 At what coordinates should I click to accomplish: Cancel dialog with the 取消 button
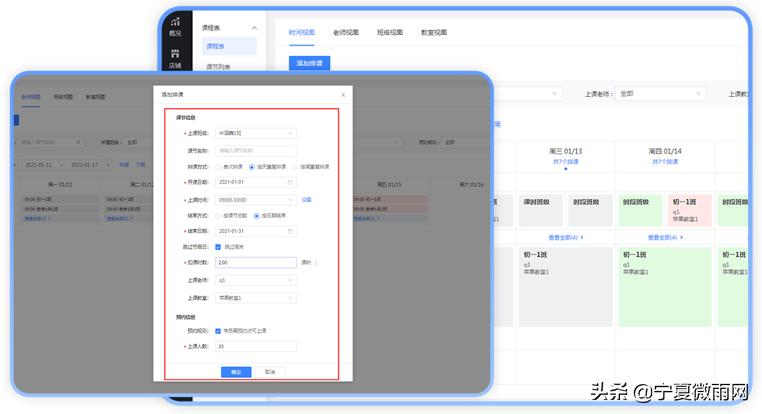point(270,372)
